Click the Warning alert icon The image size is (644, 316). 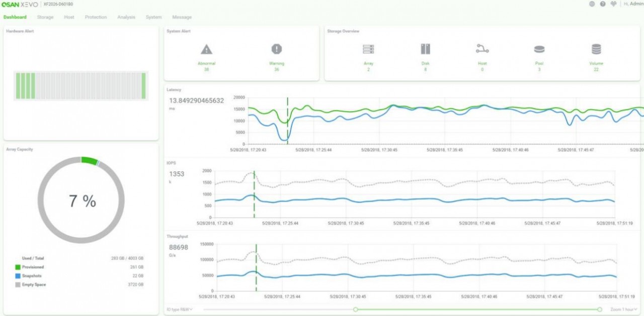pyautogui.click(x=276, y=49)
